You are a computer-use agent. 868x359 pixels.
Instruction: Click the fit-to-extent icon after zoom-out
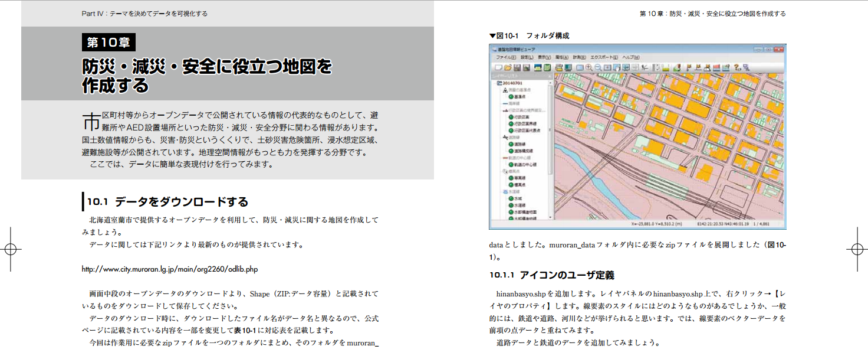point(607,67)
